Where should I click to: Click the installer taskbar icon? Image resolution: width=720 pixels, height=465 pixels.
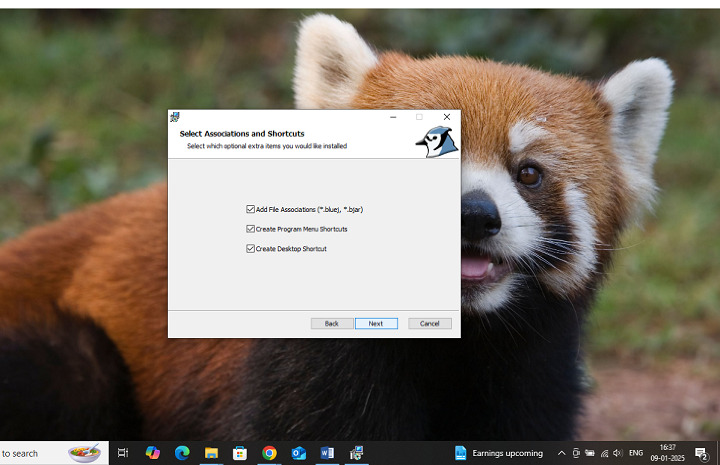[x=356, y=454]
